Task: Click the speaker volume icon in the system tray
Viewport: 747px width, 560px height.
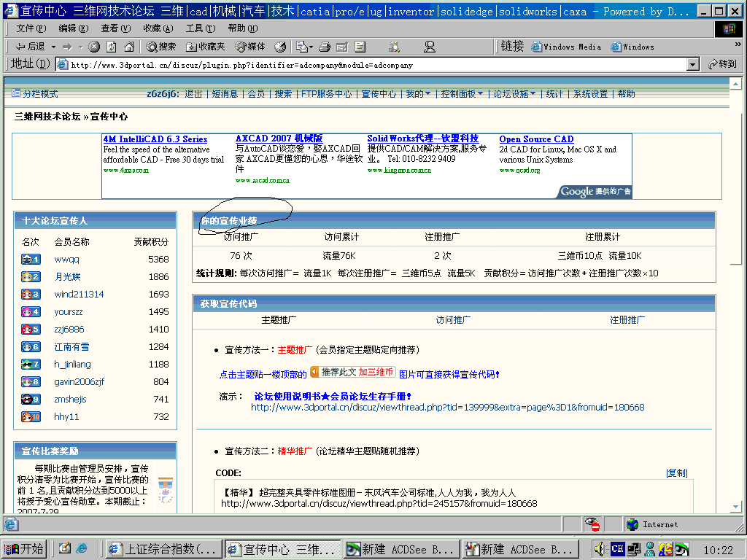Action: click(x=599, y=548)
